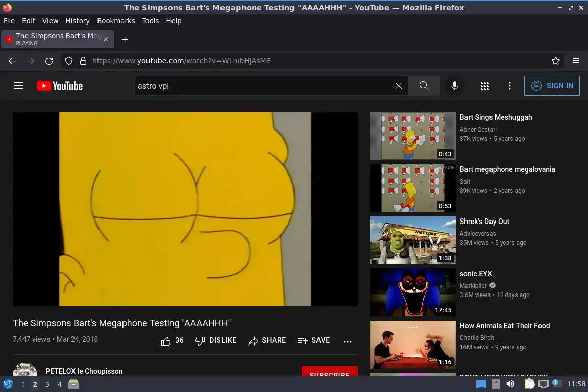Open the View menu
The image size is (588, 392).
(50, 21)
